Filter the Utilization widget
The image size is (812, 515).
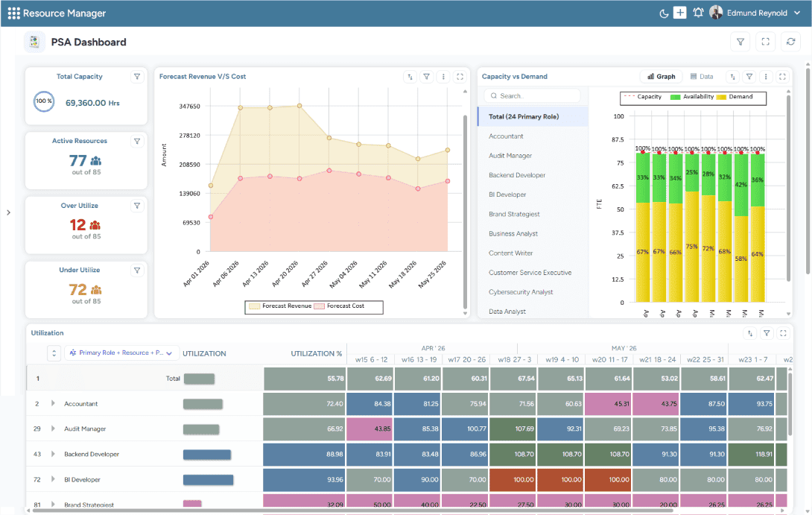pos(767,334)
